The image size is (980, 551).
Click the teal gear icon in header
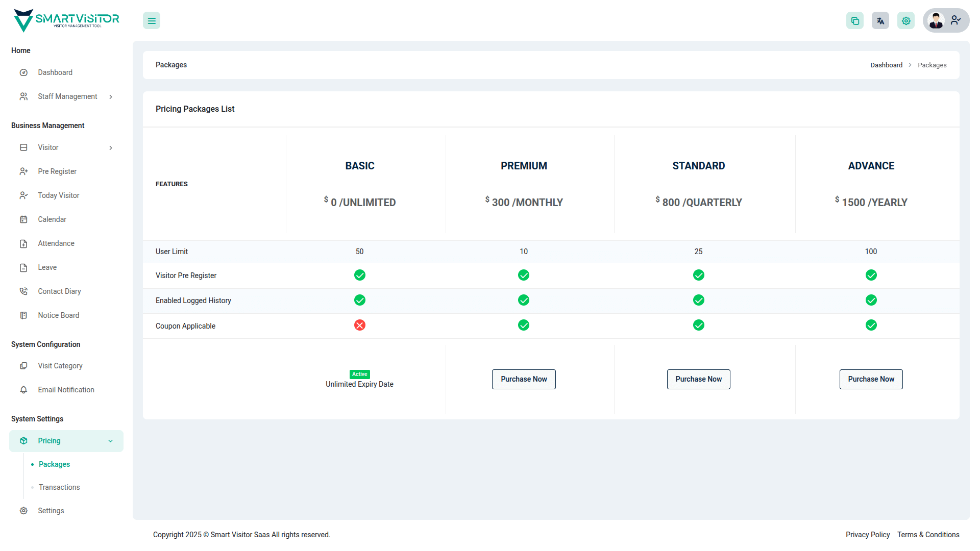click(906, 21)
